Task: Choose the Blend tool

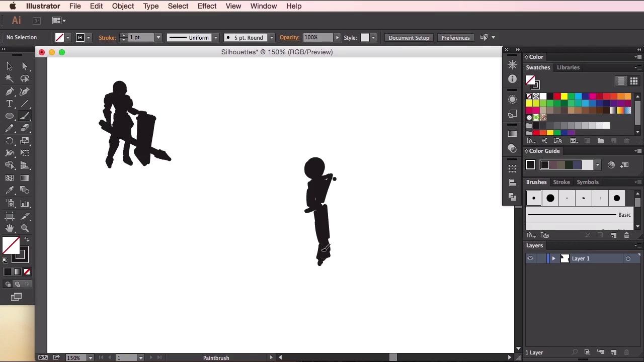Action: point(25,191)
